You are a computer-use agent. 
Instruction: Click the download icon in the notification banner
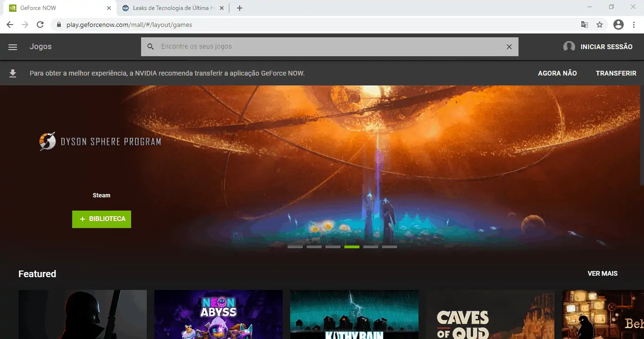point(13,73)
